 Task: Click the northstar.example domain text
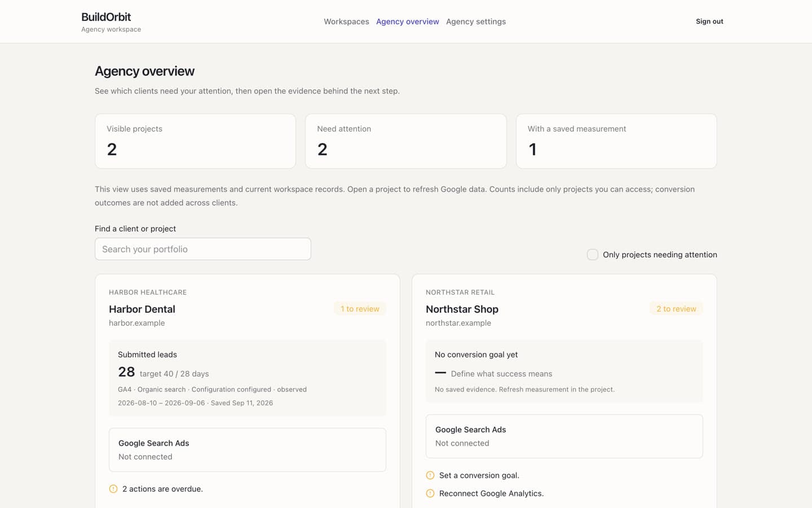[x=458, y=323]
